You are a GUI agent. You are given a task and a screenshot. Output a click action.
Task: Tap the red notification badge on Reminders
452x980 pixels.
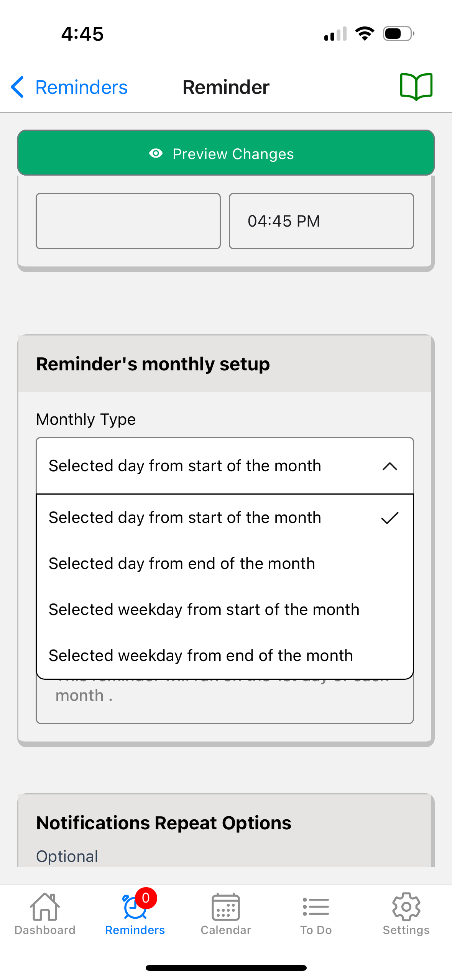pos(146,898)
